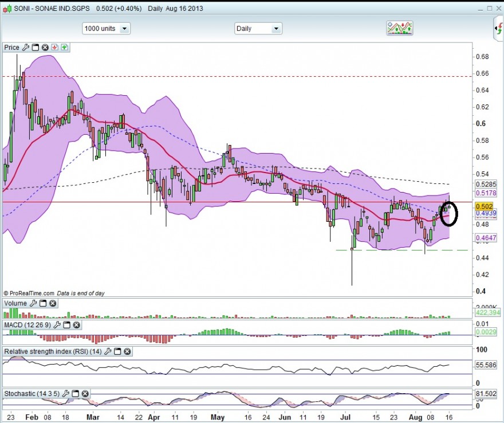504x423 pixels.
Task: Click the green up arrow in Price panel
Action: pos(64,47)
